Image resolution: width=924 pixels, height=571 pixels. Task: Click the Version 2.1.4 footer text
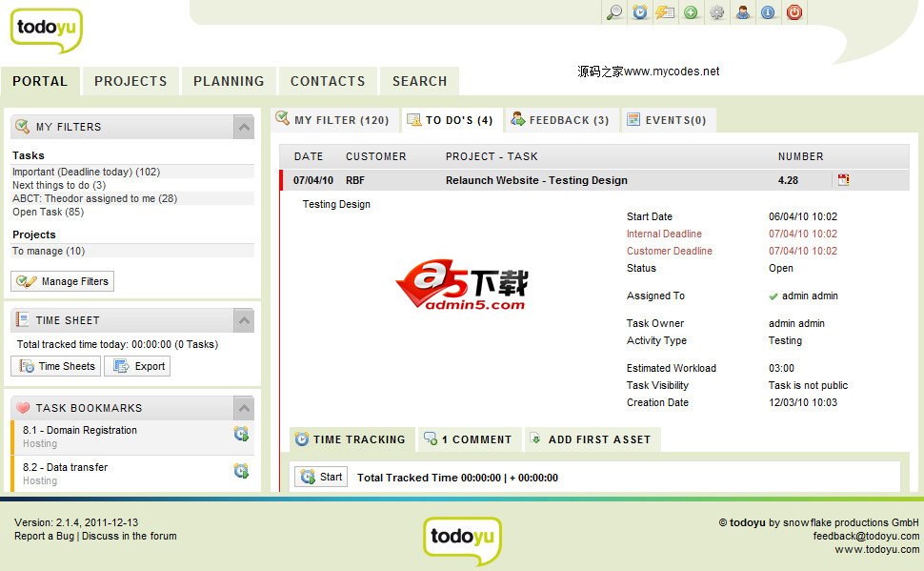(x=76, y=522)
